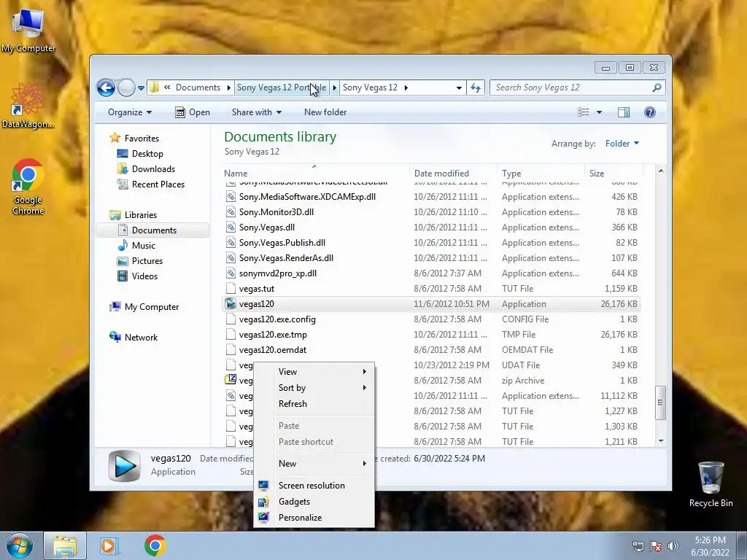Select Favorites in the navigation pane
747x560 pixels.
coord(142,139)
